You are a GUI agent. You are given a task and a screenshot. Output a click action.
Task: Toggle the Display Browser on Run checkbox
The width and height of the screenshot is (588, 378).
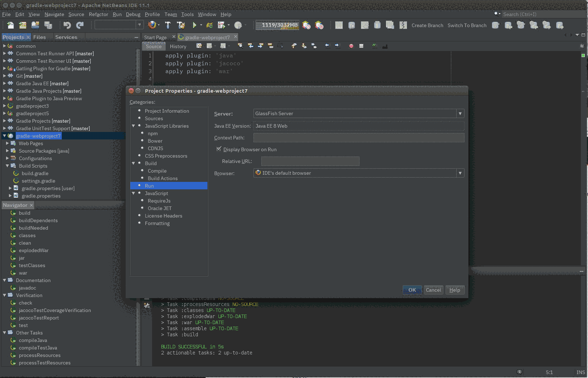(219, 149)
